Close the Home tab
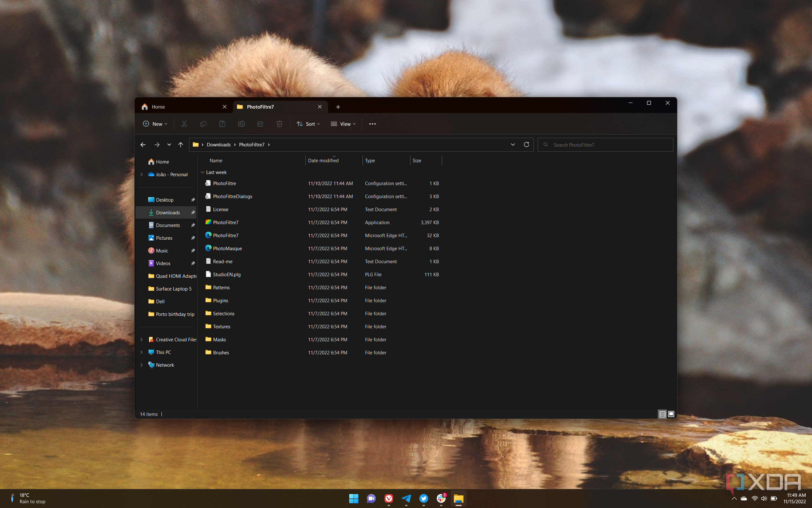Screen dimensions: 812x508 [225, 107]
